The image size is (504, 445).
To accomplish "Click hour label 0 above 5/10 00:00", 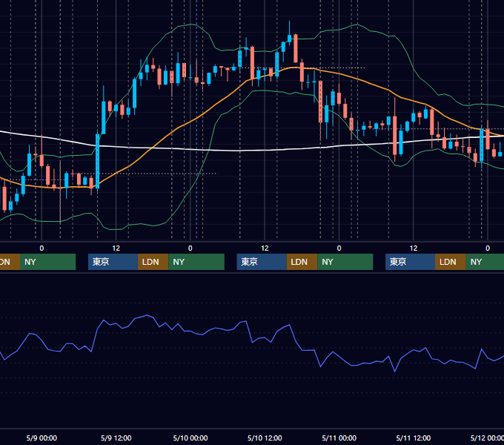I will click(x=190, y=248).
